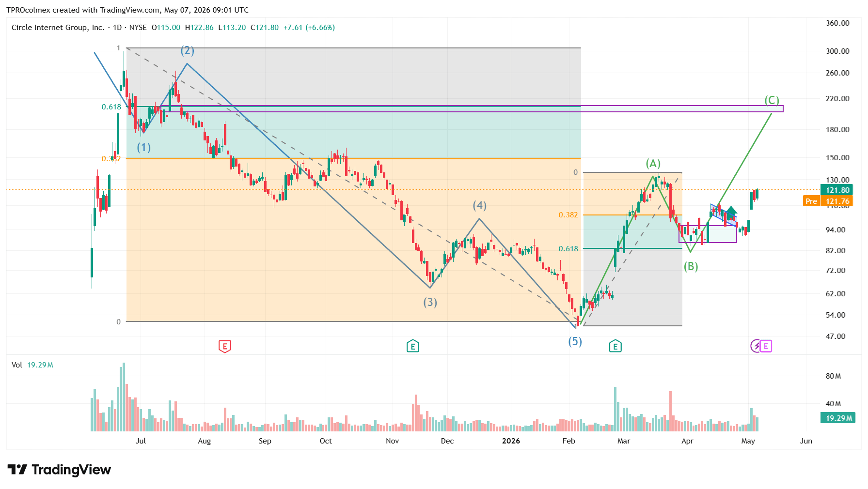Screen dimensions: 868x489
Task: Click the orange 0.382 Fibonacci label near March
Action: 568,215
